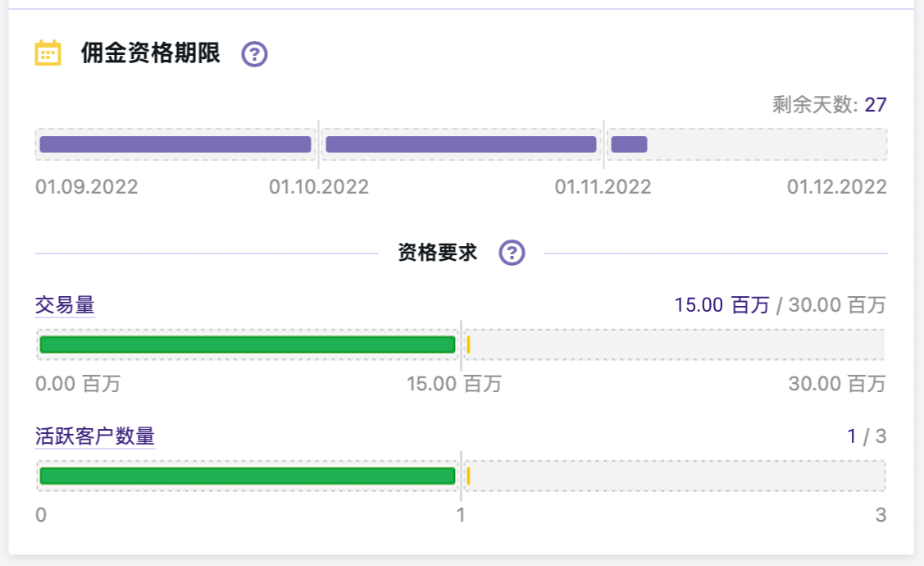Open help next to 佣金资格期限 heading
Image resolution: width=924 pixels, height=566 pixels.
(255, 55)
